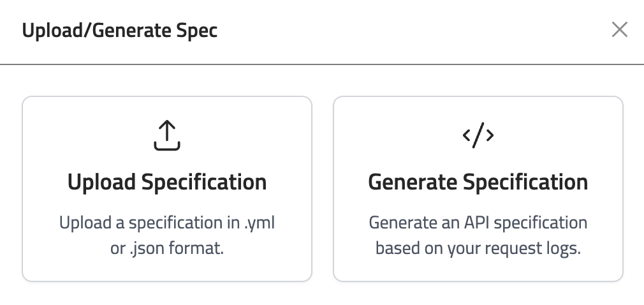644x305 pixels.
Task: Dismiss the dialog with the X icon
Action: click(619, 30)
